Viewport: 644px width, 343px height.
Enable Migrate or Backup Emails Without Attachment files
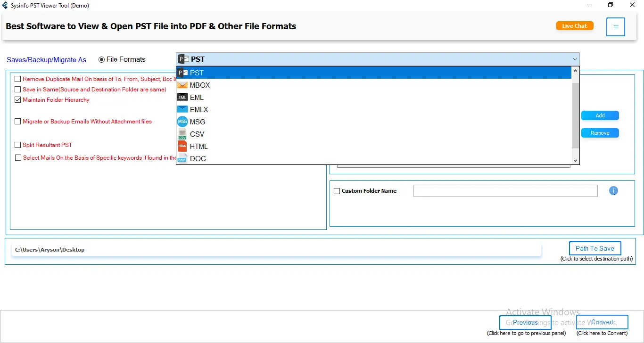(x=18, y=122)
